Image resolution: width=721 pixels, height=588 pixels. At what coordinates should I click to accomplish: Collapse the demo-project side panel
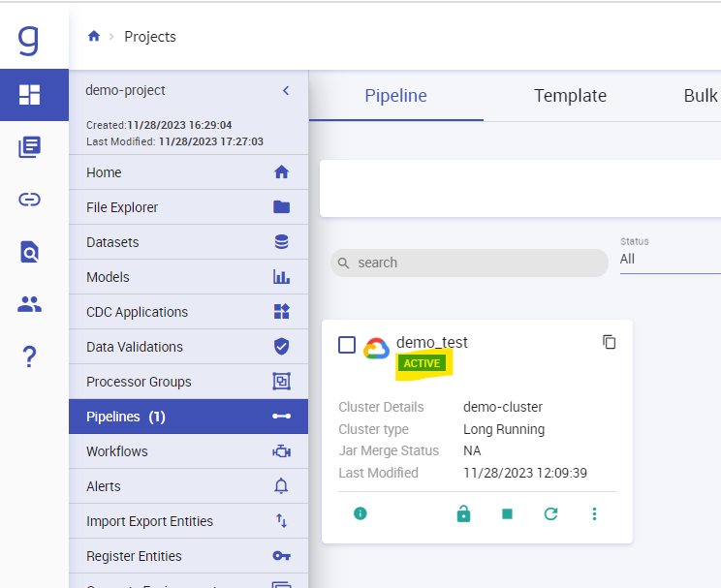pyautogui.click(x=286, y=90)
